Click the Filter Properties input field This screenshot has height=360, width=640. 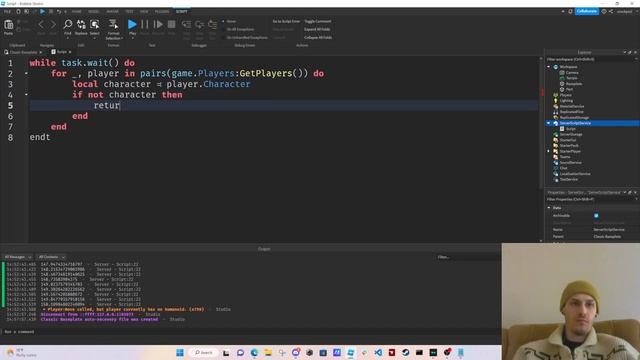coord(591,200)
